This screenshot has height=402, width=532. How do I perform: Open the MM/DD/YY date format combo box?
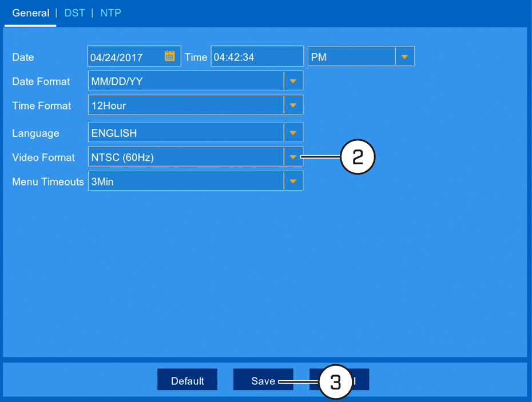pyautogui.click(x=196, y=81)
